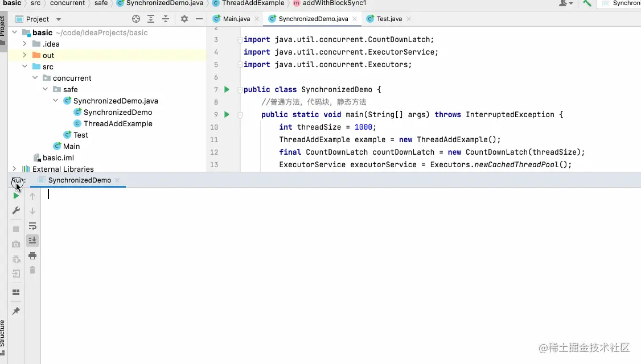Click ThreadAddExample in breadcrumb bar
Viewport: 641px width, 364px height.
click(249, 3)
